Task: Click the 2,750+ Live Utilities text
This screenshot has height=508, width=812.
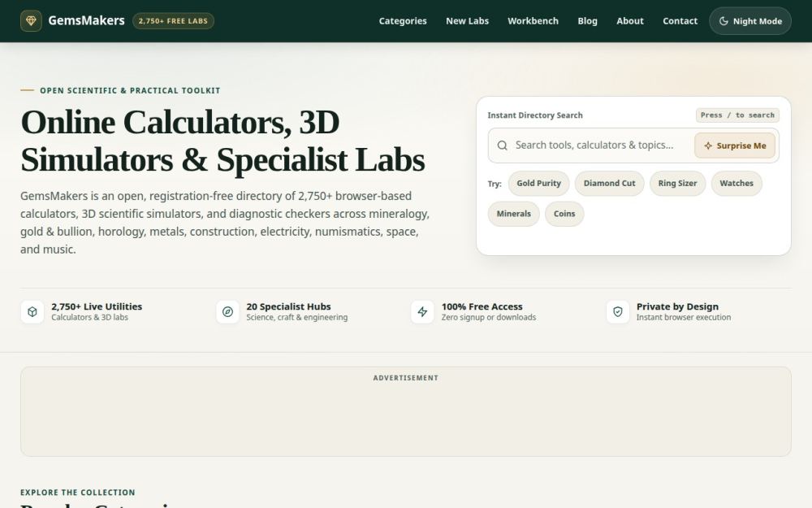Action: point(97,306)
